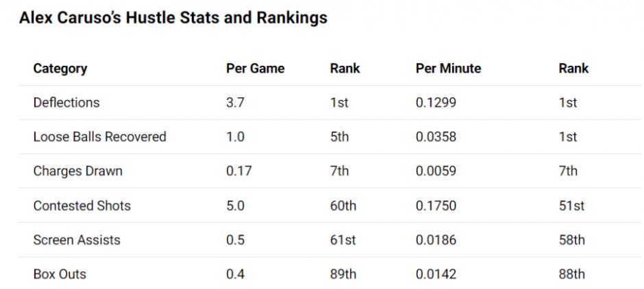Select the 88th rank for Box Outs
Screen dimensions: 644x289
[571, 274]
